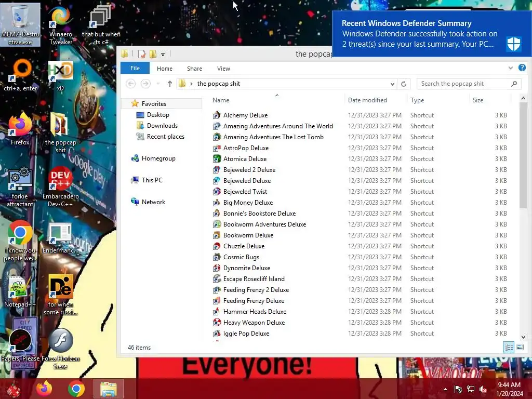Select the Alchemy Deluxe shortcut file
This screenshot has height=399, width=532.
coord(245,115)
